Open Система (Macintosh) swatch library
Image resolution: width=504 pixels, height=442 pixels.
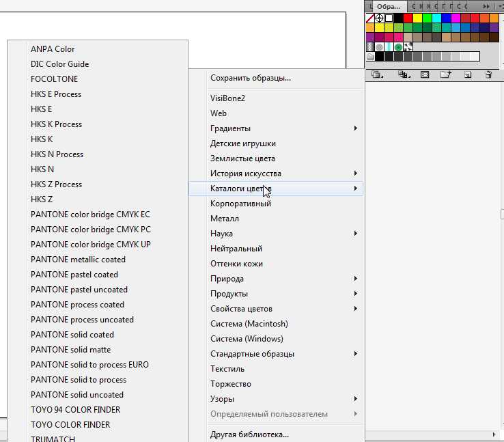click(x=276, y=324)
